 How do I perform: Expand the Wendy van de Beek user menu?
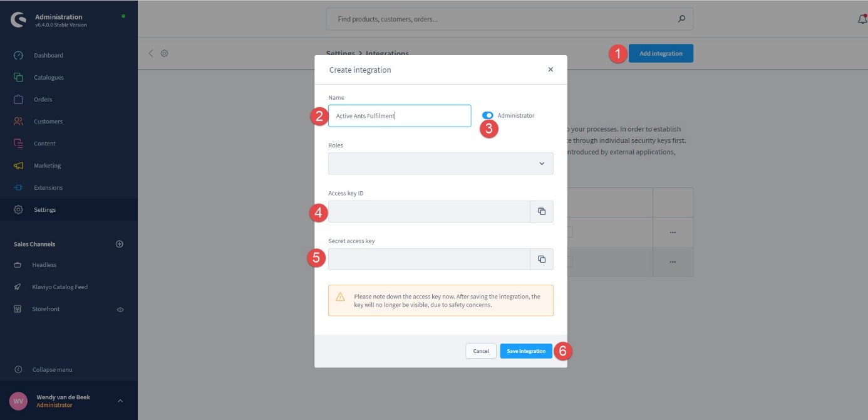coord(120,401)
